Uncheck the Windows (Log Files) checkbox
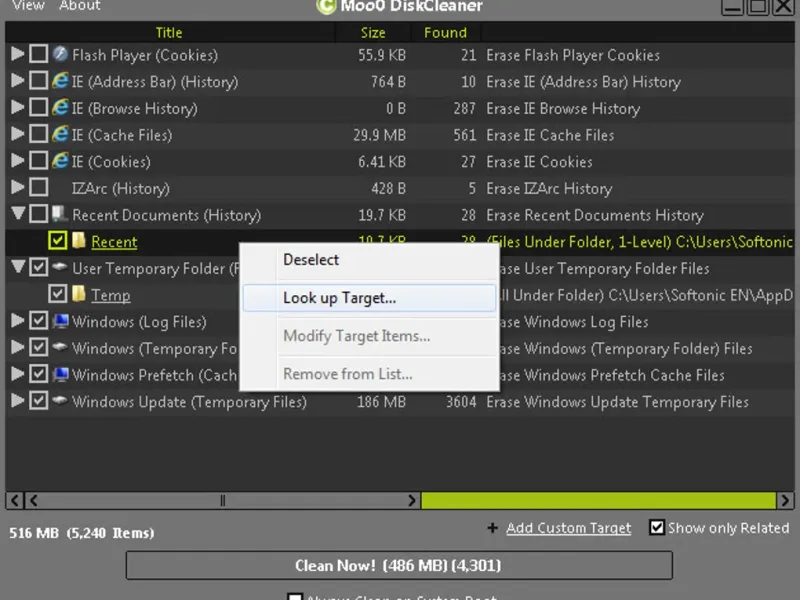800x600 pixels. coord(39,320)
